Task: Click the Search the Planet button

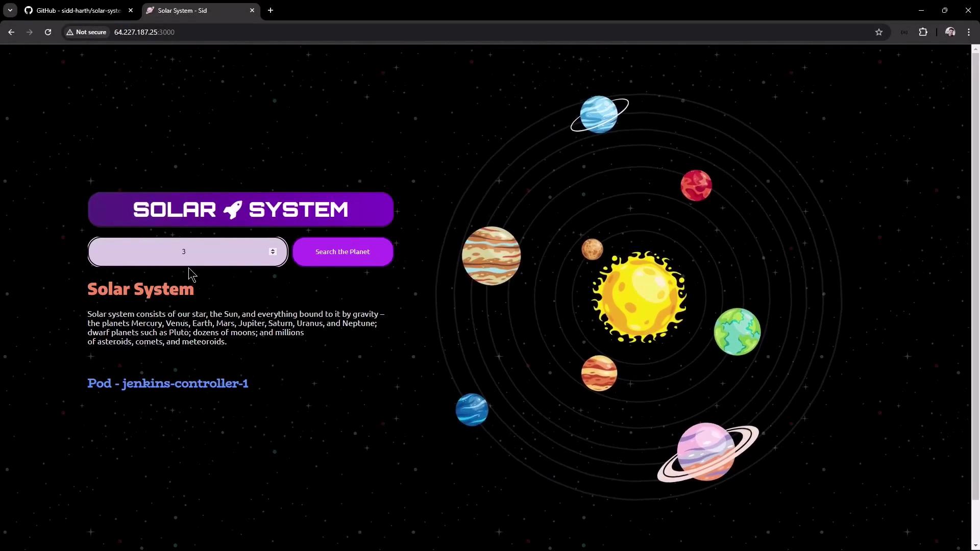Action: click(x=342, y=252)
